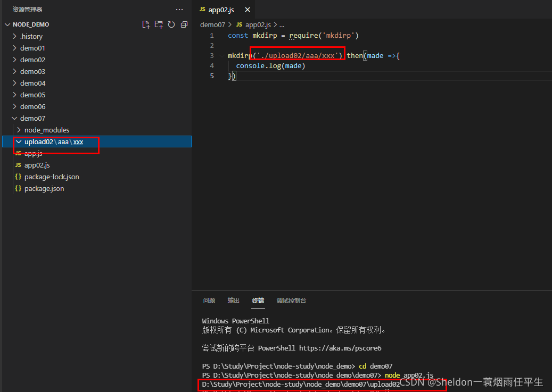Image resolution: width=552 pixels, height=392 pixels.
Task: Switch to the 问题 panel tab
Action: tap(209, 301)
